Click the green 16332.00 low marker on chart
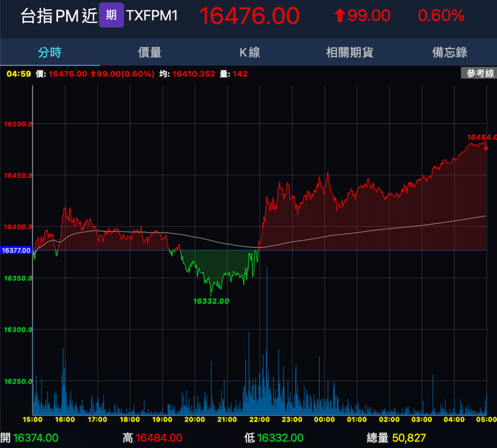 point(211,301)
